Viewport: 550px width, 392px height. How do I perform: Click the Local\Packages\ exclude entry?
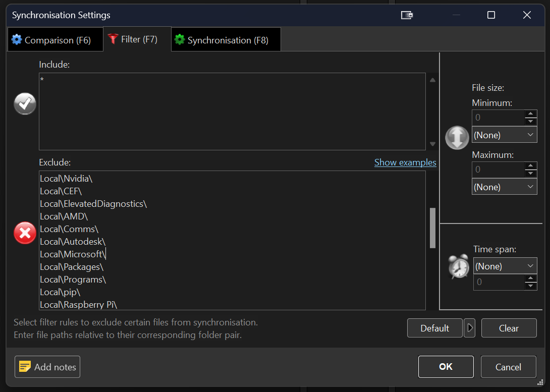72,267
